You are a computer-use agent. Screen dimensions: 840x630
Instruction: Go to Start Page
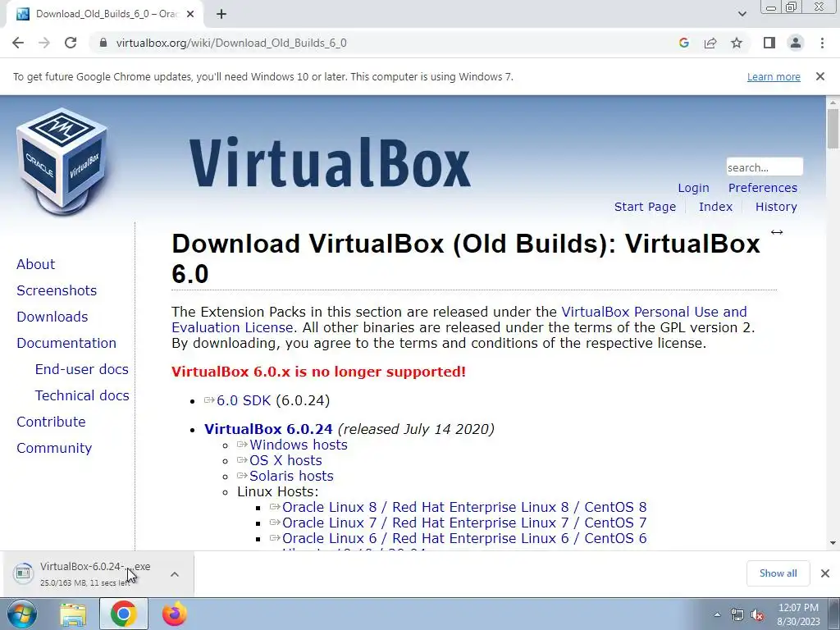pyautogui.click(x=645, y=207)
